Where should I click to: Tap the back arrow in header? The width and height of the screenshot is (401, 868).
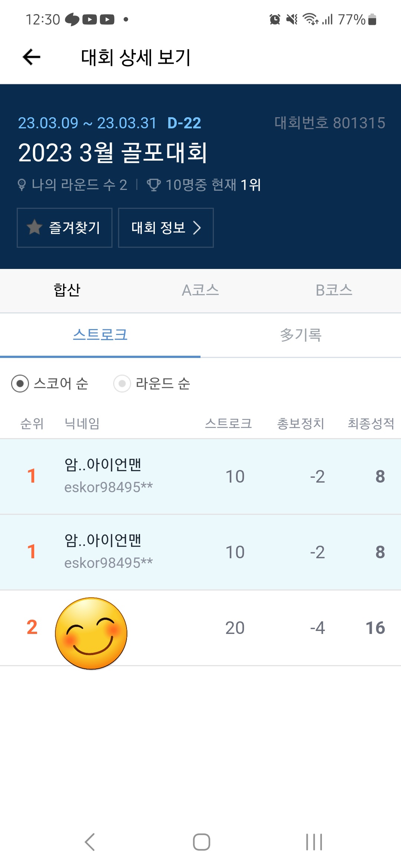[32, 57]
